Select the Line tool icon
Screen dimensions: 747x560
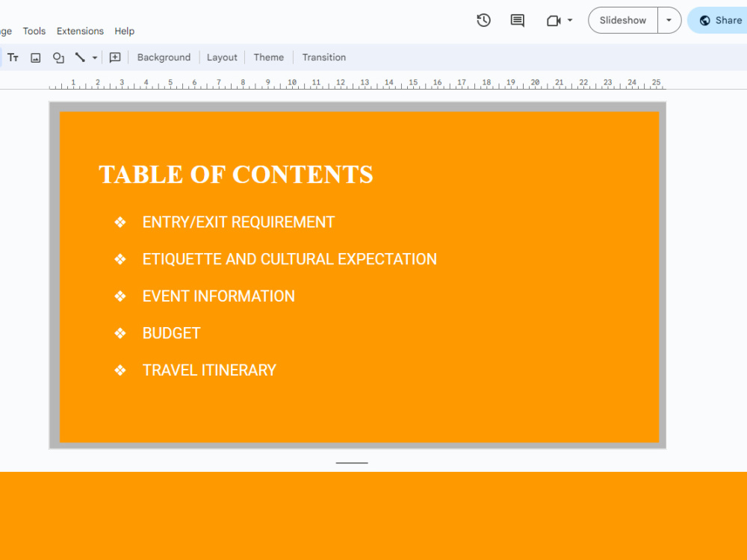pos(80,57)
